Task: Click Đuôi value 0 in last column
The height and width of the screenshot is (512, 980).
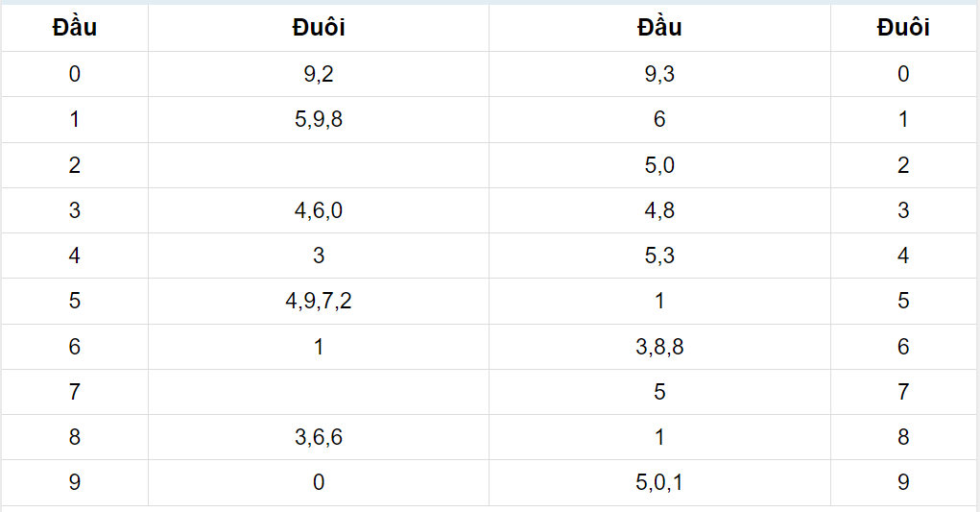Action: pyautogui.click(x=903, y=74)
